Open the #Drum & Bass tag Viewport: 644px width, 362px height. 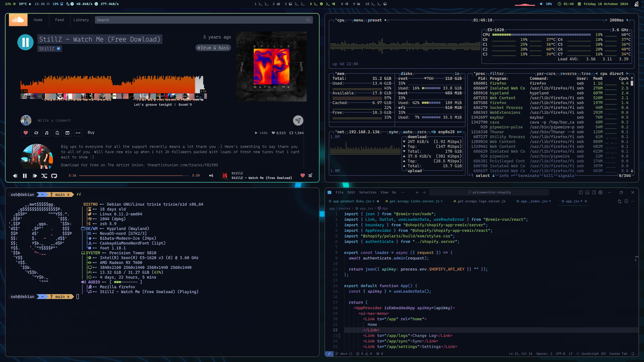point(213,48)
